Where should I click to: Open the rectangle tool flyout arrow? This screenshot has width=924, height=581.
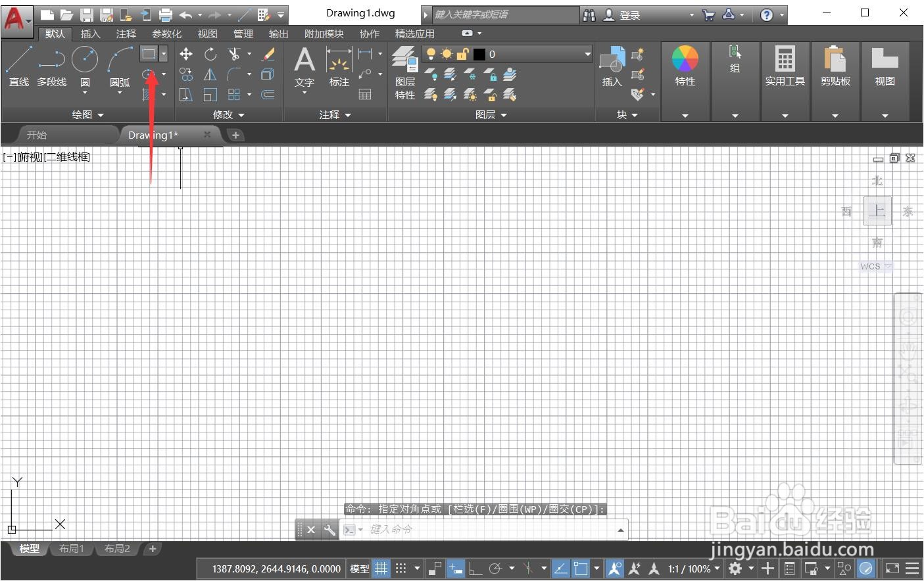click(164, 54)
